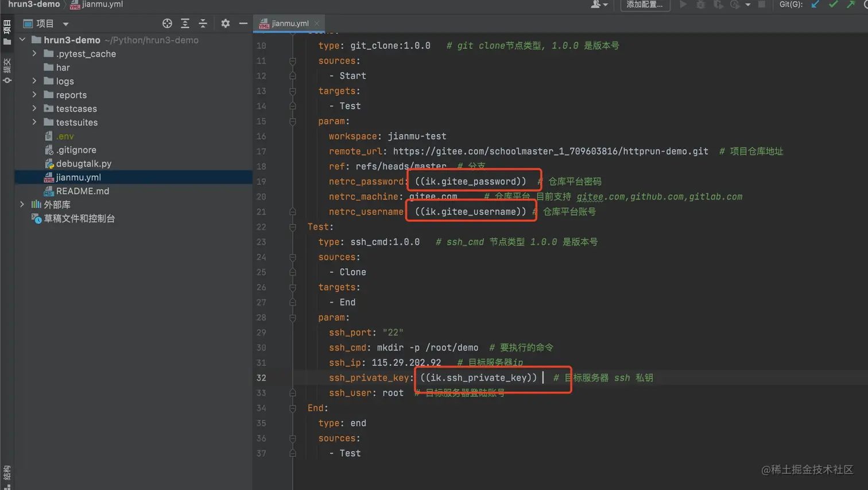The image size is (868, 490).
Task: Open project panel gear settings
Action: coord(225,24)
